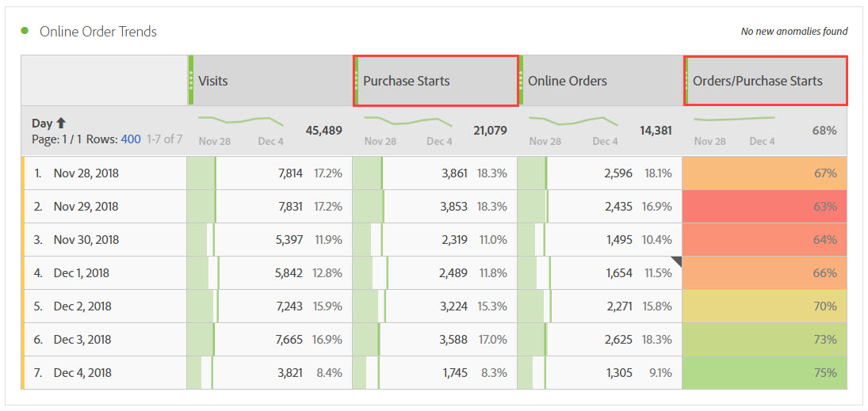This screenshot has height=411, width=868.
Task: Click the drag handle on Purchase Starts column
Action: [x=356, y=80]
